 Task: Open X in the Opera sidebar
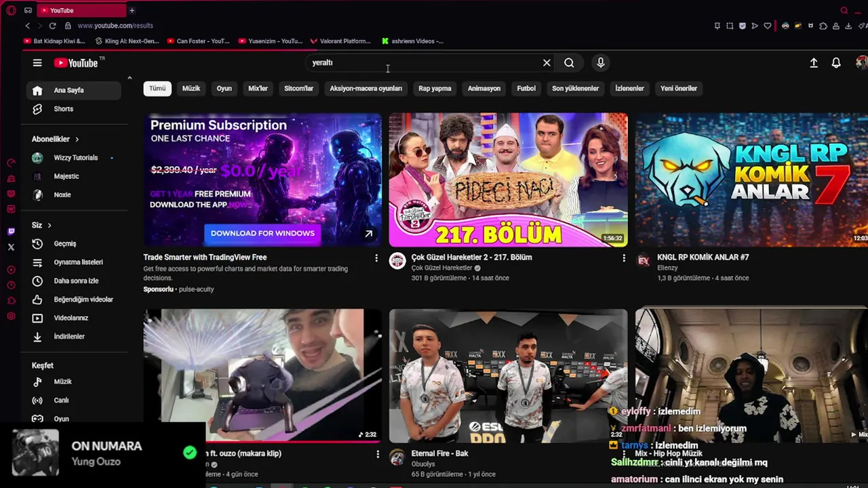[x=11, y=247]
